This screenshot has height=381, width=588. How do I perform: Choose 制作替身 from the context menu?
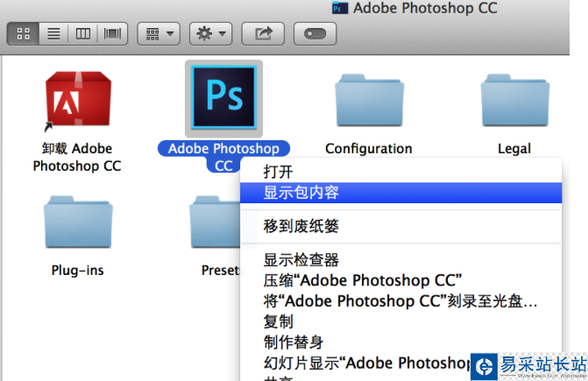[400, 342]
